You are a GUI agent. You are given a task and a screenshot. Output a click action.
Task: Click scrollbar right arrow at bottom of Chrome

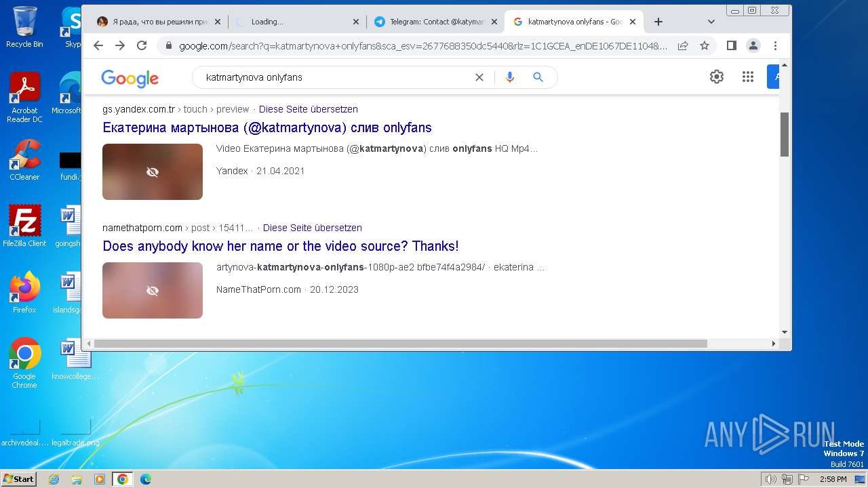774,344
